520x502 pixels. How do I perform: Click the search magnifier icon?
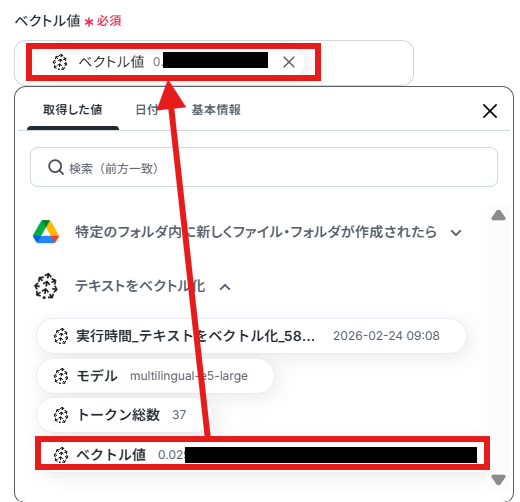tap(56, 167)
